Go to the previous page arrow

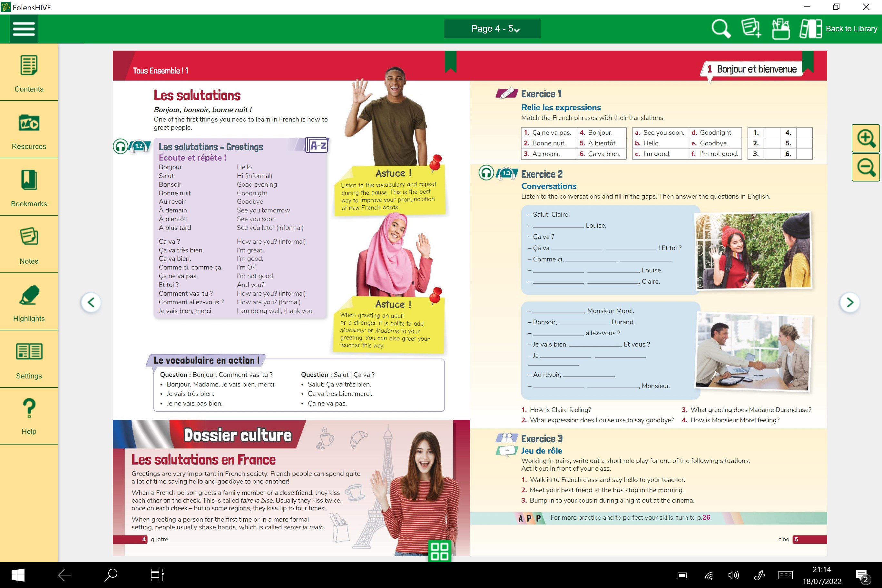(91, 302)
